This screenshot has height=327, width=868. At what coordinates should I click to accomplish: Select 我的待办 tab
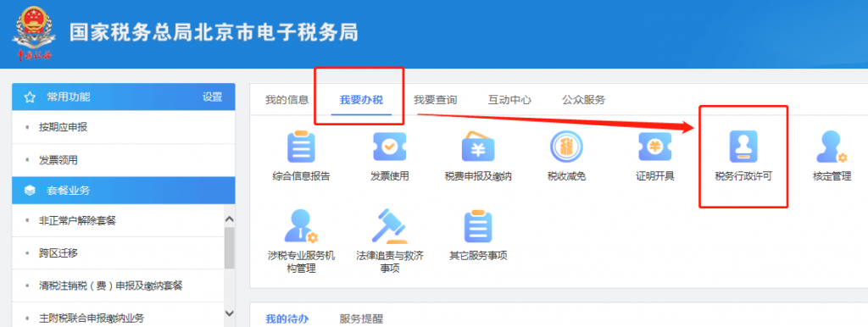tap(287, 319)
